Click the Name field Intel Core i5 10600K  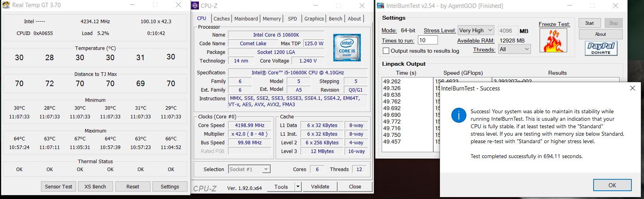(276, 35)
